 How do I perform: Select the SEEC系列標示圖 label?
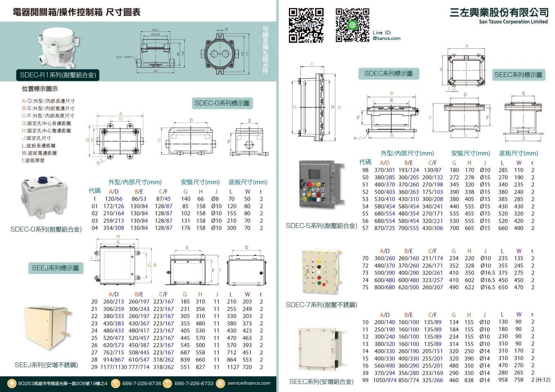click(x=518, y=75)
